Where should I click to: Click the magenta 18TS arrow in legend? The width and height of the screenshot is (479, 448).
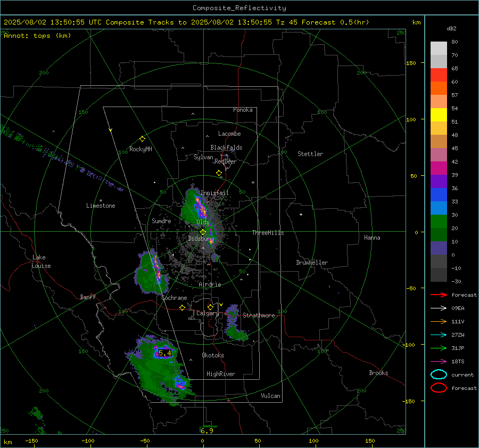click(x=439, y=362)
